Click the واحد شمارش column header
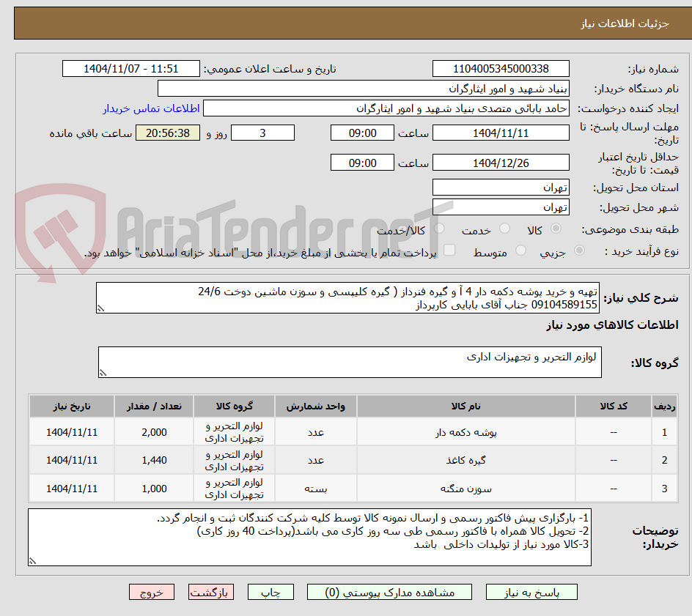Screen dimensions: 692x616 click(x=315, y=406)
